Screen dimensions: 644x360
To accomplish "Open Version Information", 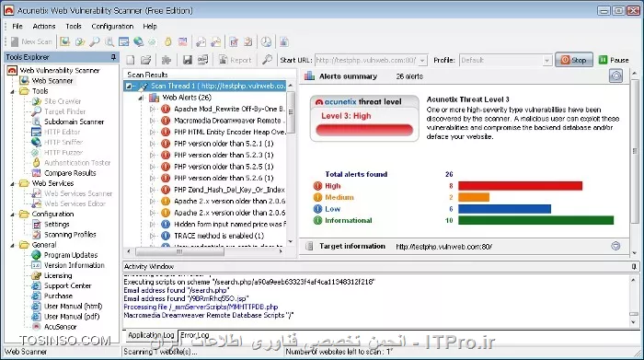I will (75, 265).
